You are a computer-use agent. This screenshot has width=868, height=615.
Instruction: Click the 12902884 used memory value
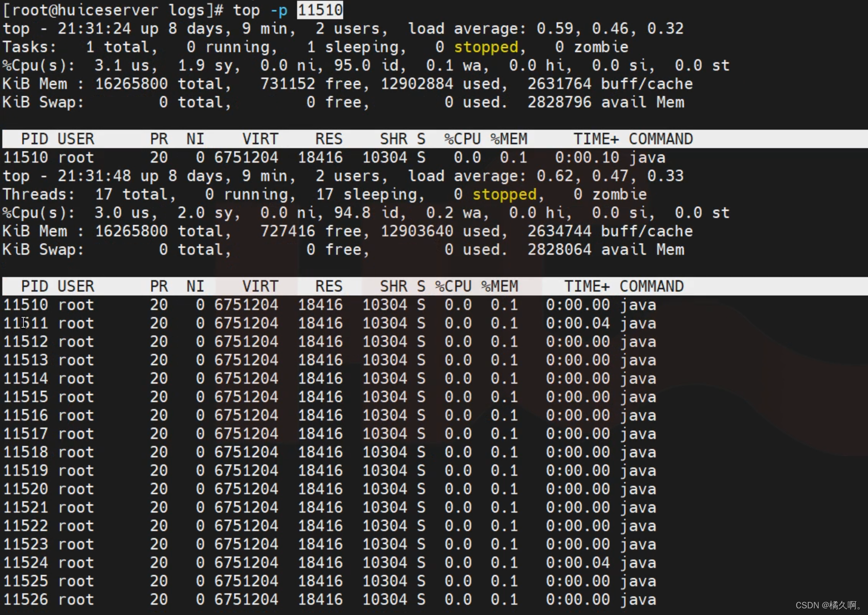point(417,83)
